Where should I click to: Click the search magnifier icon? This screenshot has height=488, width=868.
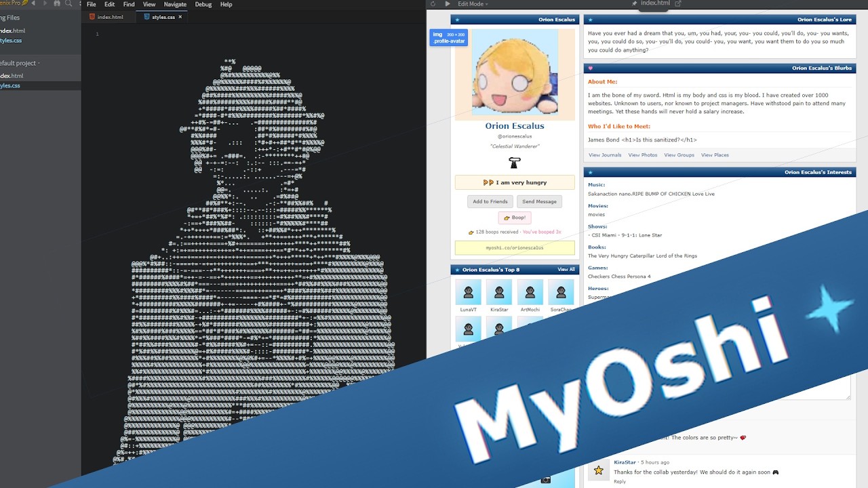tap(68, 4)
